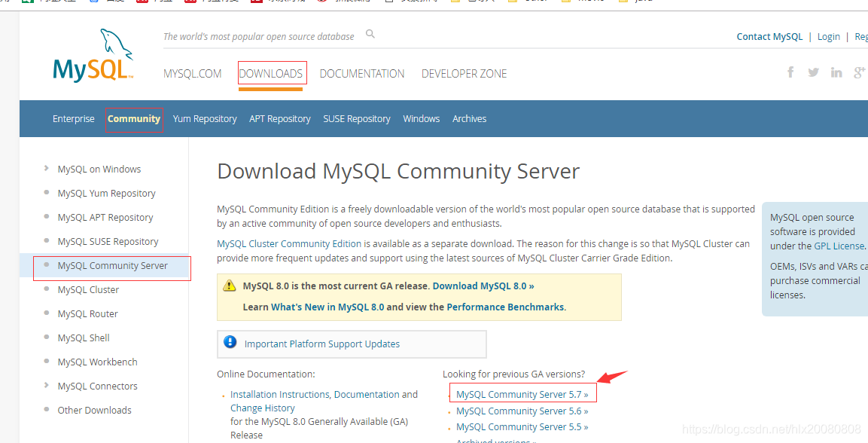Open Important Platform Support Updates link
This screenshot has width=868, height=443.
[x=322, y=344]
